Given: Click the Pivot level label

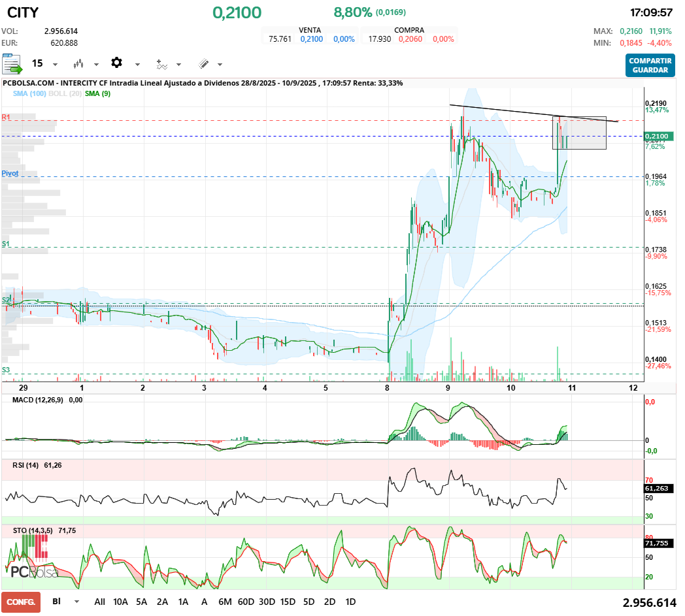Looking at the screenshot, I should 10,173.
